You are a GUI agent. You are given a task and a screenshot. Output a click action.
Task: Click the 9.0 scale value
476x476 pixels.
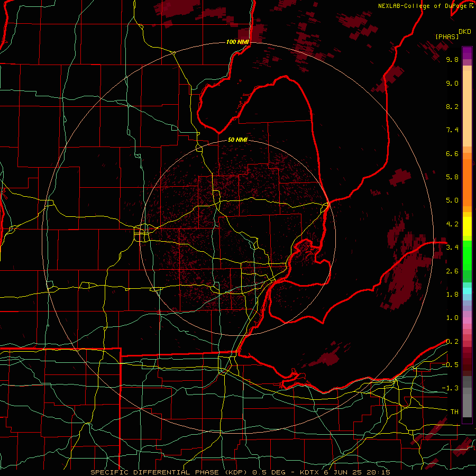tap(452, 84)
